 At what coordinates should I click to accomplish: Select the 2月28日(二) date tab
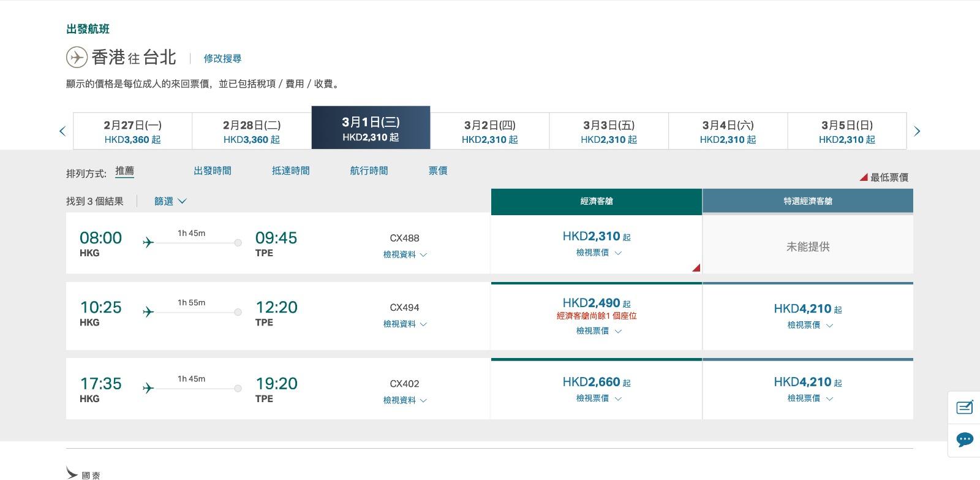pyautogui.click(x=251, y=131)
